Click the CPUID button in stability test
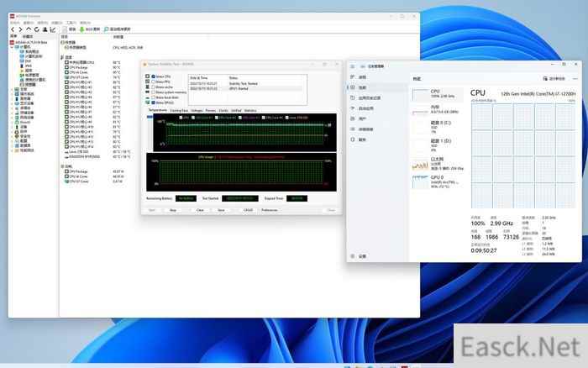588x368 pixels. (x=248, y=210)
